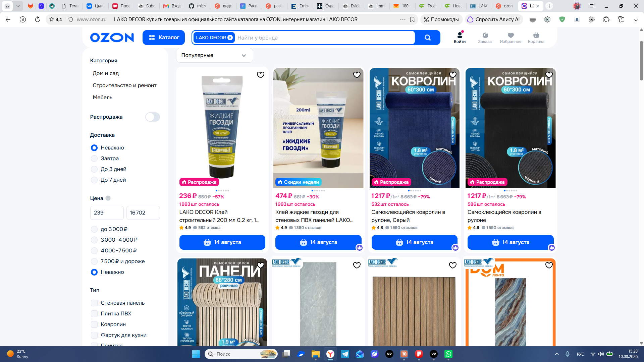The height and width of the screenshot is (362, 644).
Task: Open browser extensions puzzle icon
Action: (x=606, y=19)
